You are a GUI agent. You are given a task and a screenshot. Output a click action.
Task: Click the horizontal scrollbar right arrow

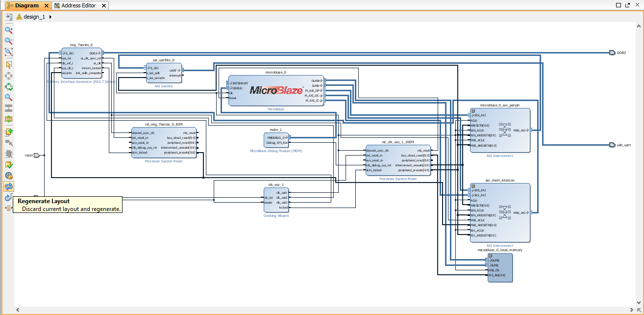point(632,310)
